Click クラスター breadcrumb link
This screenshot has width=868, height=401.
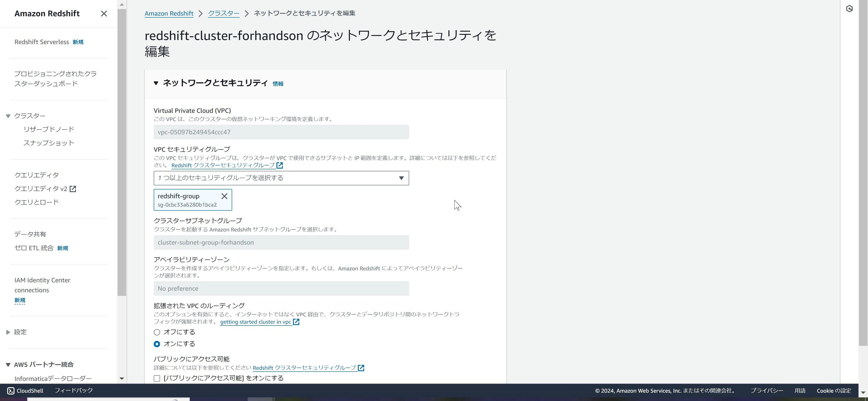click(224, 14)
